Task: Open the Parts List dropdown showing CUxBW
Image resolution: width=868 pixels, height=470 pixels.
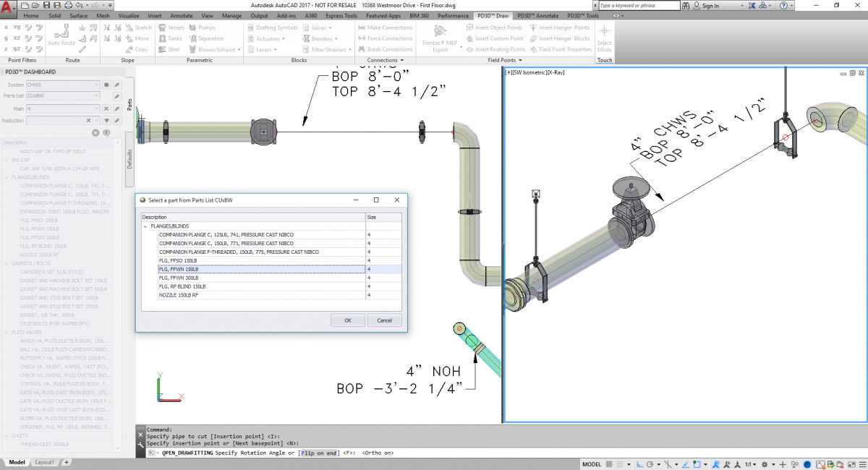Action: pos(98,95)
